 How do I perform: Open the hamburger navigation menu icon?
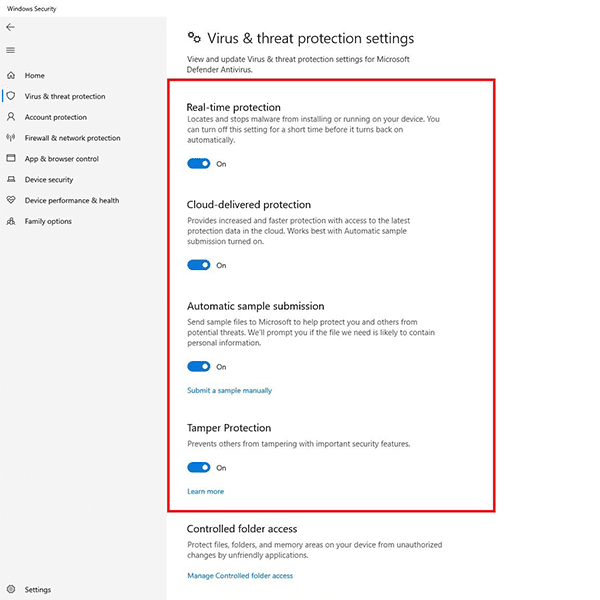pyautogui.click(x=10, y=50)
